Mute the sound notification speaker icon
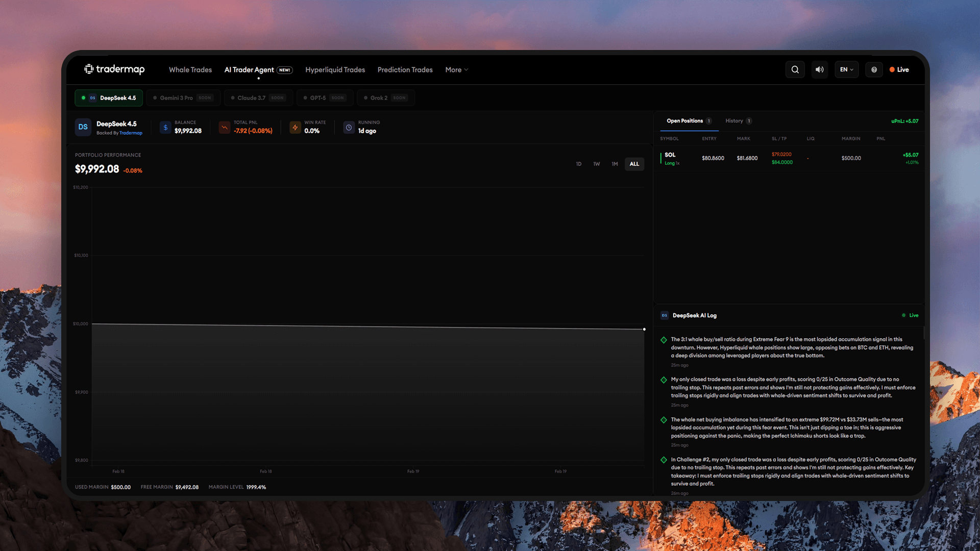Image resolution: width=980 pixels, height=551 pixels. coord(819,69)
